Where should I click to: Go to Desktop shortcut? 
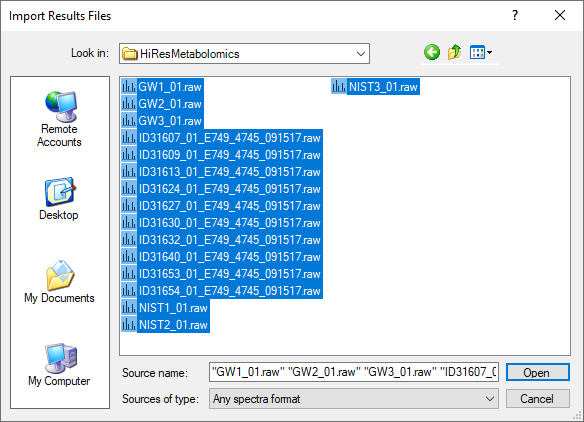pyautogui.click(x=59, y=199)
